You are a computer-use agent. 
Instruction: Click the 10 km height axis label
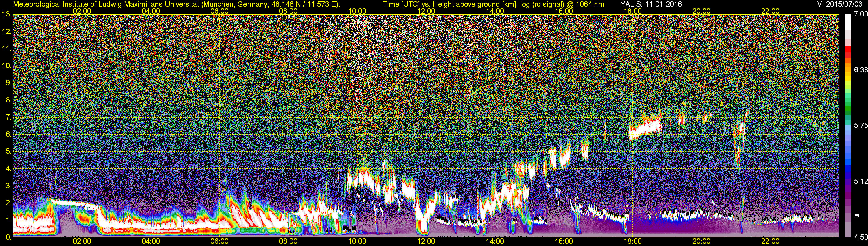point(6,66)
